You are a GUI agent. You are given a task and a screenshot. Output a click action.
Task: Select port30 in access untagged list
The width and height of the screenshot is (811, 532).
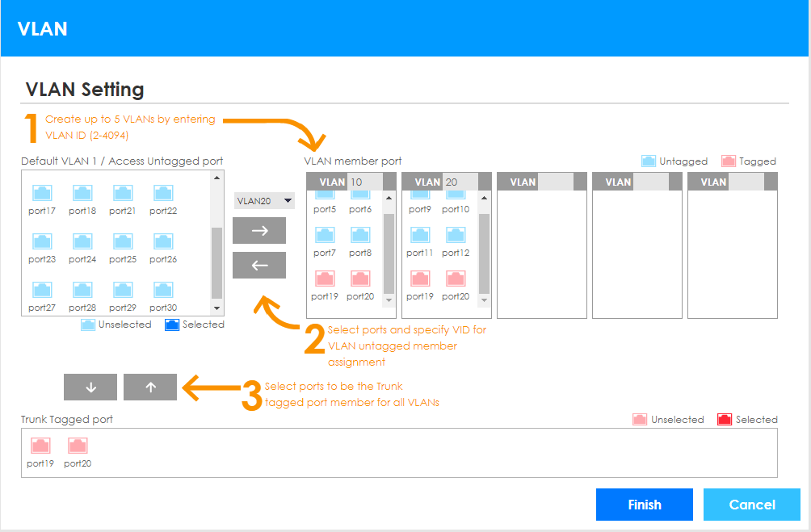[163, 291]
